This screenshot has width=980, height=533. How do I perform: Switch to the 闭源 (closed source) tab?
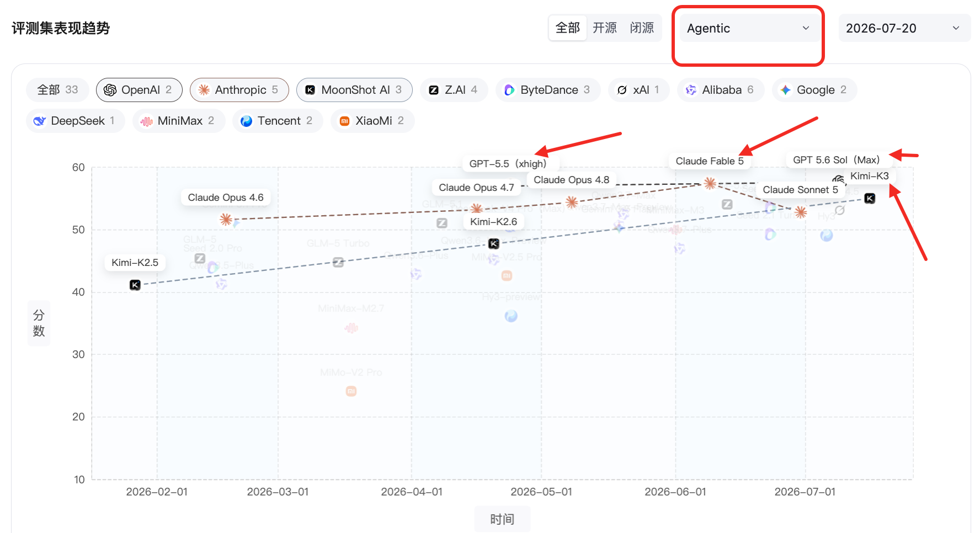click(642, 28)
